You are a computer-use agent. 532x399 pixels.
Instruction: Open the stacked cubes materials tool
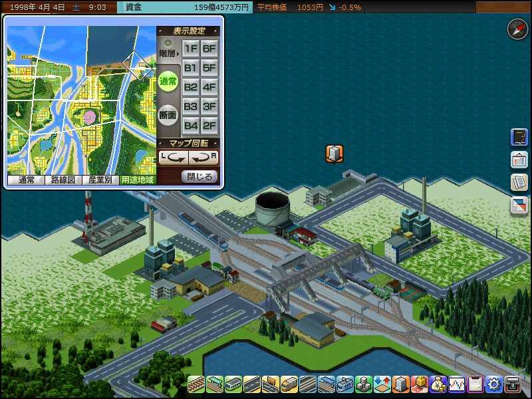click(x=363, y=384)
